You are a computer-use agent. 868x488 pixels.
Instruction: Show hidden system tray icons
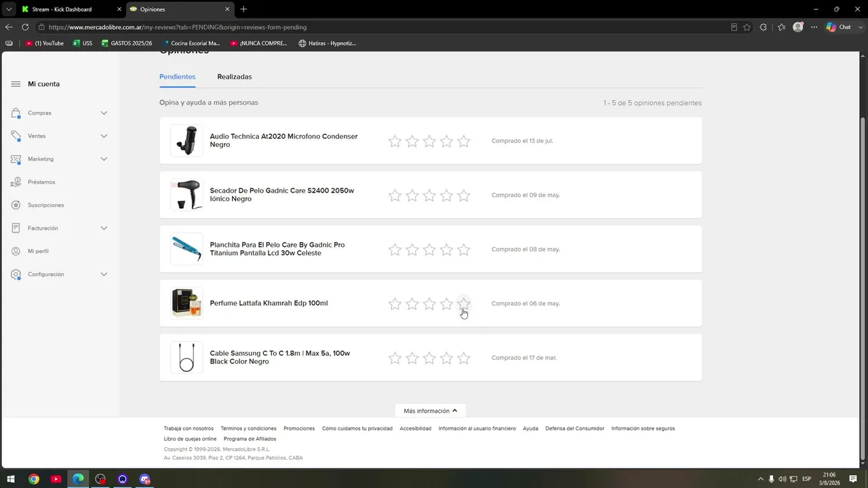(760, 479)
